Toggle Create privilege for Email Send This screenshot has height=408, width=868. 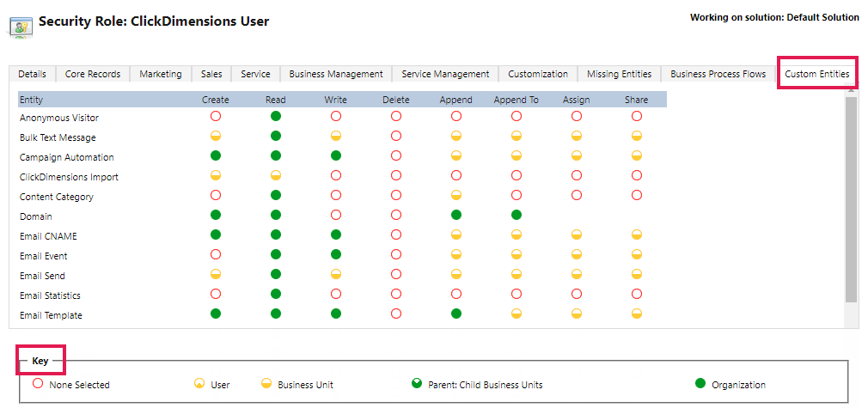(x=216, y=274)
